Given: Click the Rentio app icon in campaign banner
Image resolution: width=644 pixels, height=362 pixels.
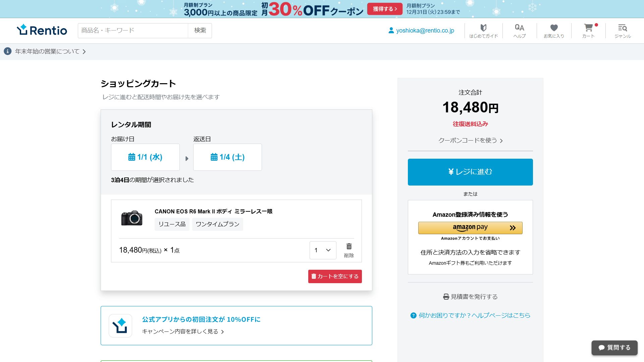Looking at the screenshot, I should [120, 326].
